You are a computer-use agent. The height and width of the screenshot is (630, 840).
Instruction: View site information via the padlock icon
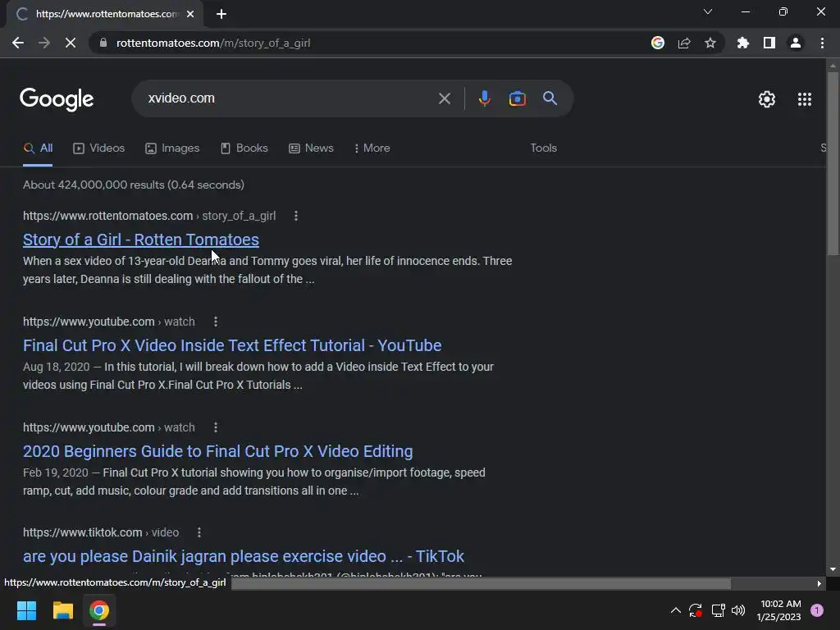[x=103, y=43]
